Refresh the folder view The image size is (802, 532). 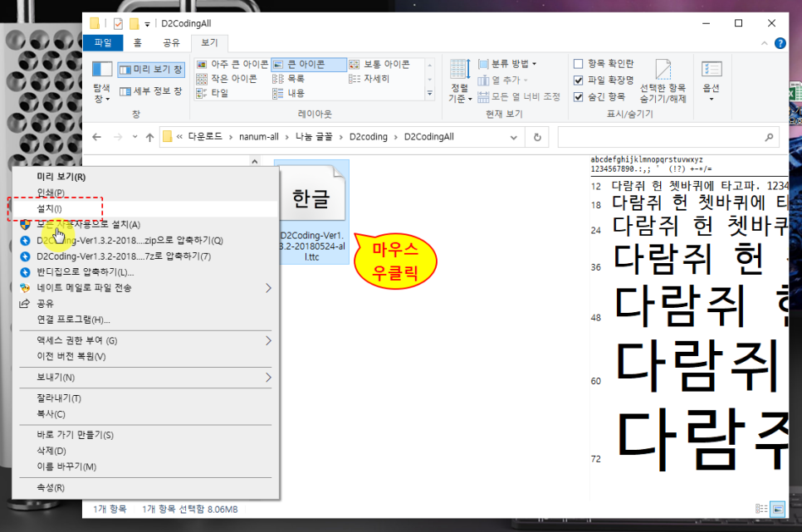coord(537,137)
